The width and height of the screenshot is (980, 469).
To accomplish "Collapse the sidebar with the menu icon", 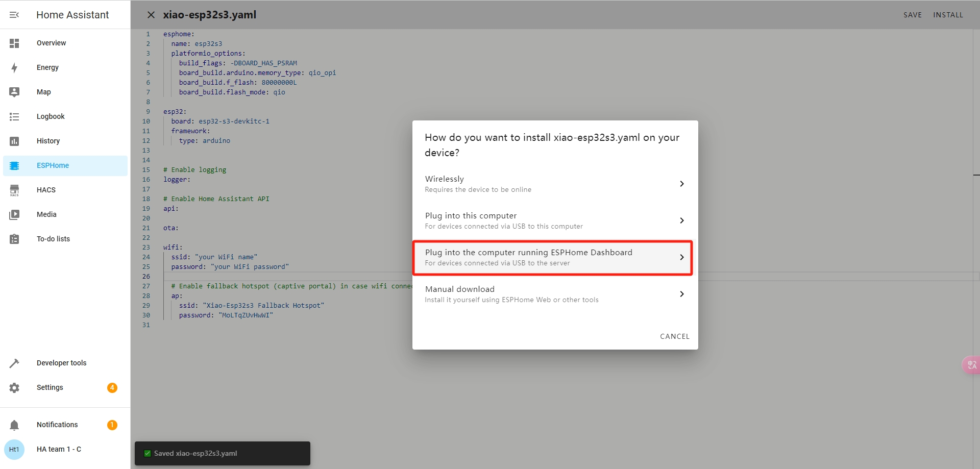I will pos(14,15).
